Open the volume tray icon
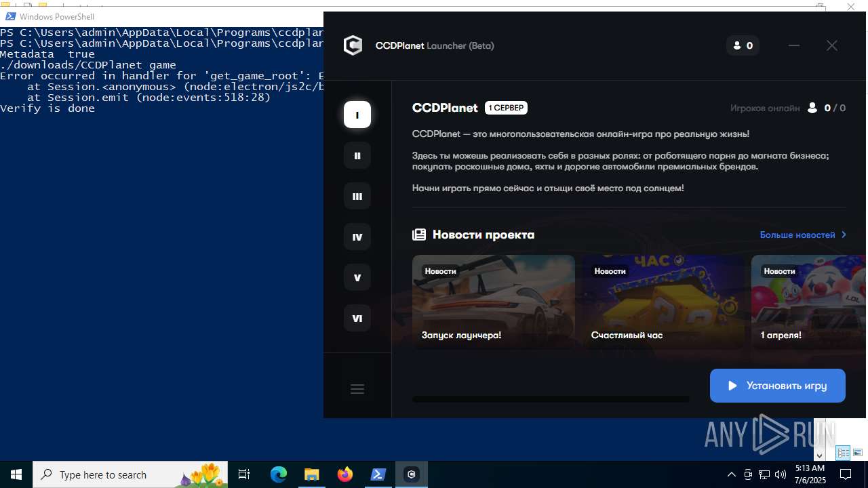The height and width of the screenshot is (488, 868). click(781, 474)
